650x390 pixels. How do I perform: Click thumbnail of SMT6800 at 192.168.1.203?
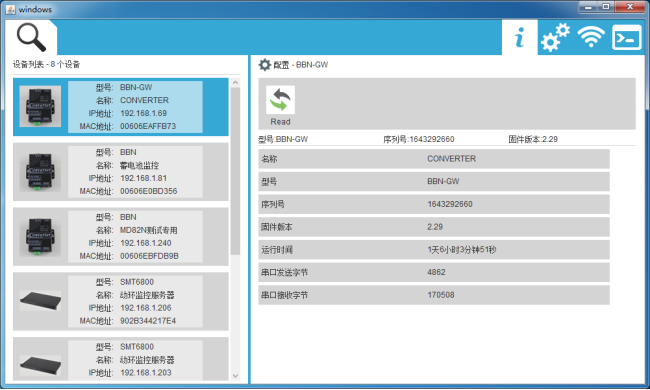pos(40,366)
